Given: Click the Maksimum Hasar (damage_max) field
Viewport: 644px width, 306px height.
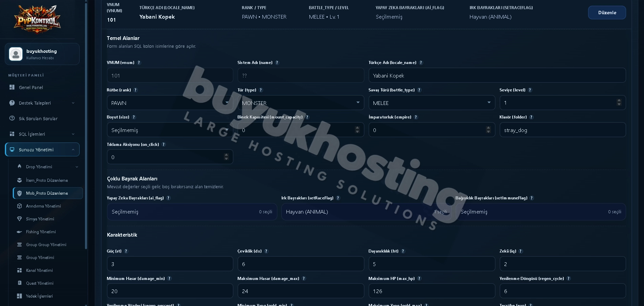Looking at the screenshot, I should tap(301, 291).
